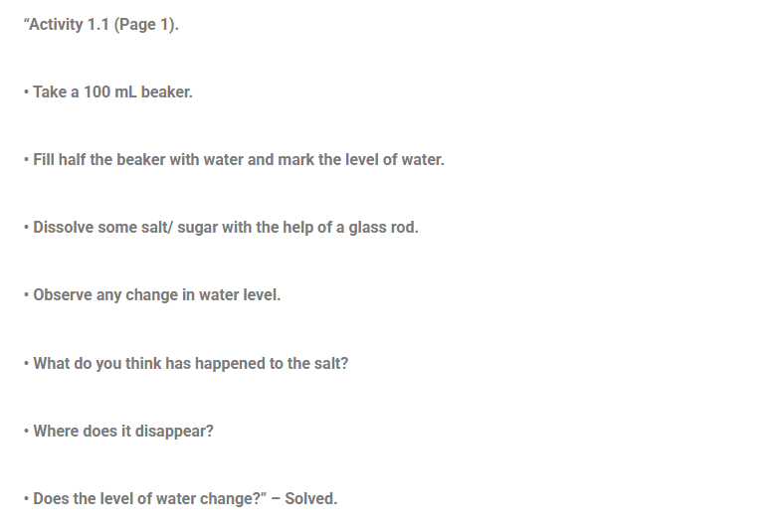
Task: Select the word "Take" in first bullet
Action: (50, 91)
